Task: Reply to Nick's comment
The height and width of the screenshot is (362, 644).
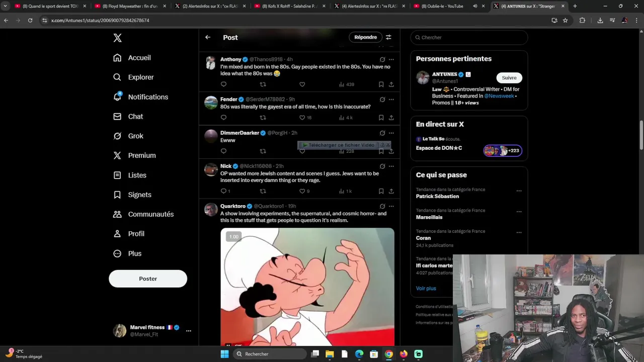Action: pos(225,191)
